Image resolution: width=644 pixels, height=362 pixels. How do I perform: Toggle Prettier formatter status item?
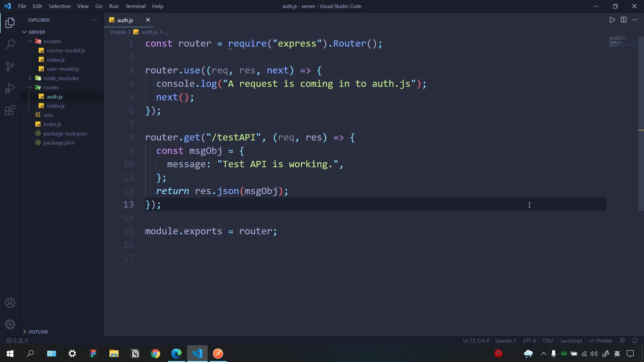[601, 341]
